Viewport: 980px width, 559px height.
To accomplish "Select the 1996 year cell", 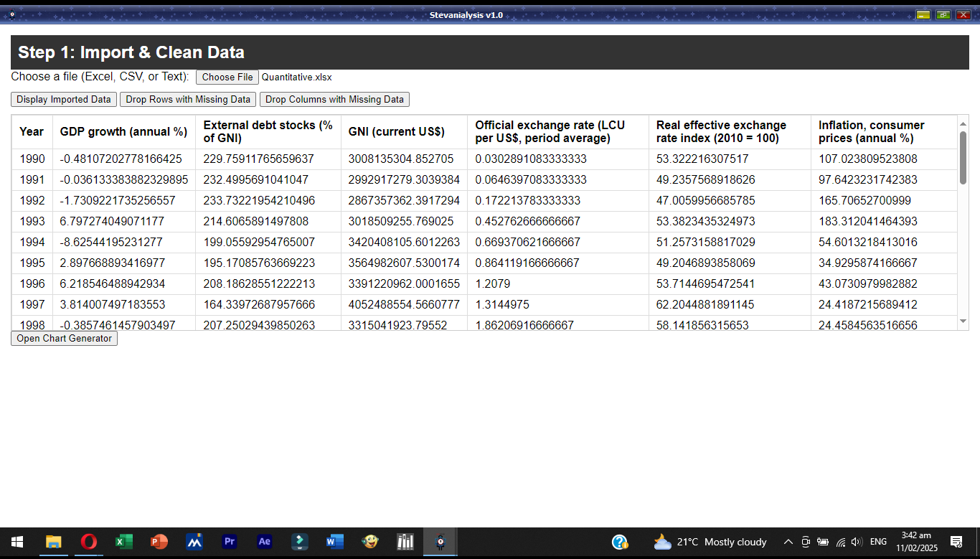I will [x=32, y=283].
